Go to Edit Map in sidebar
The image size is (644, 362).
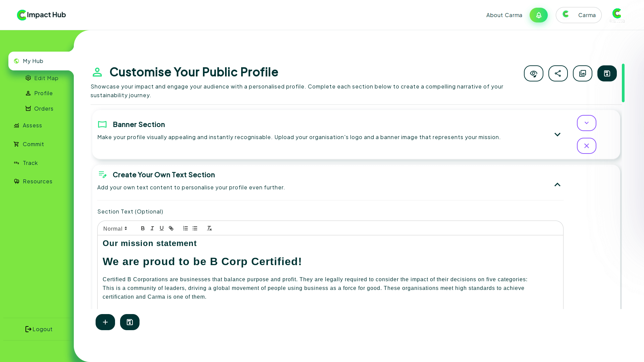tap(46, 78)
